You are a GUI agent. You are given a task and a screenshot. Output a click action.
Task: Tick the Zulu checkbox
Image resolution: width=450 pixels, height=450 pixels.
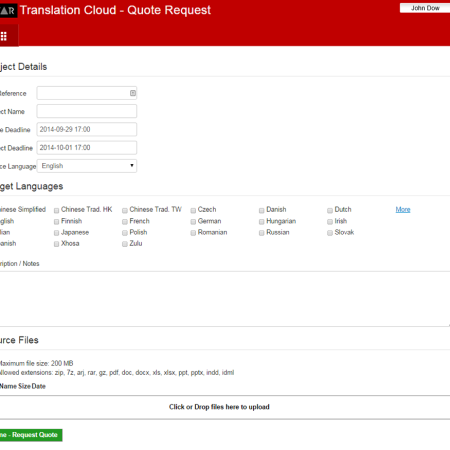click(125, 244)
